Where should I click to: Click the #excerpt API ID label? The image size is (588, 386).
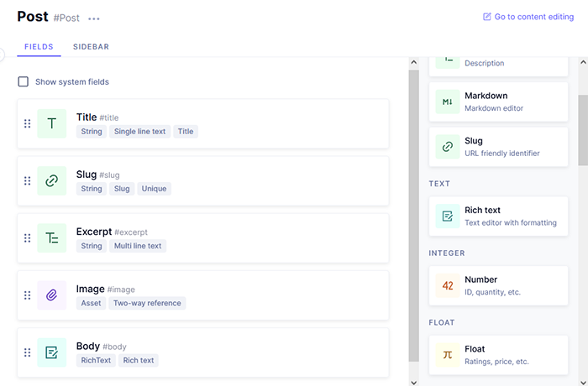click(x=131, y=232)
